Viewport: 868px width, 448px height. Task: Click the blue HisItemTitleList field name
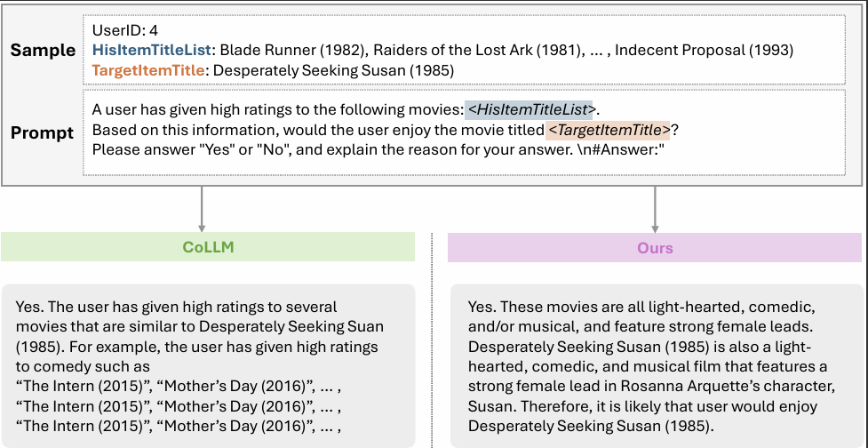154,50
